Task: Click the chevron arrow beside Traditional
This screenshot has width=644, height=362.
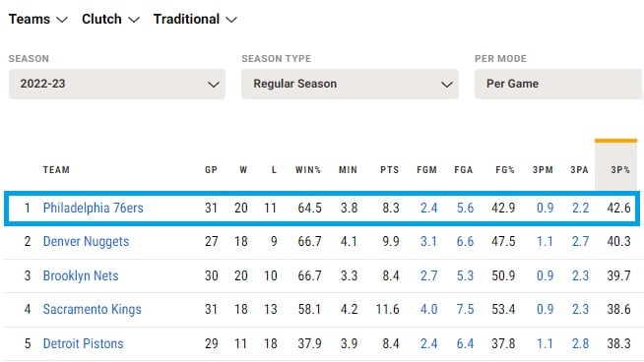Action: pos(231,20)
